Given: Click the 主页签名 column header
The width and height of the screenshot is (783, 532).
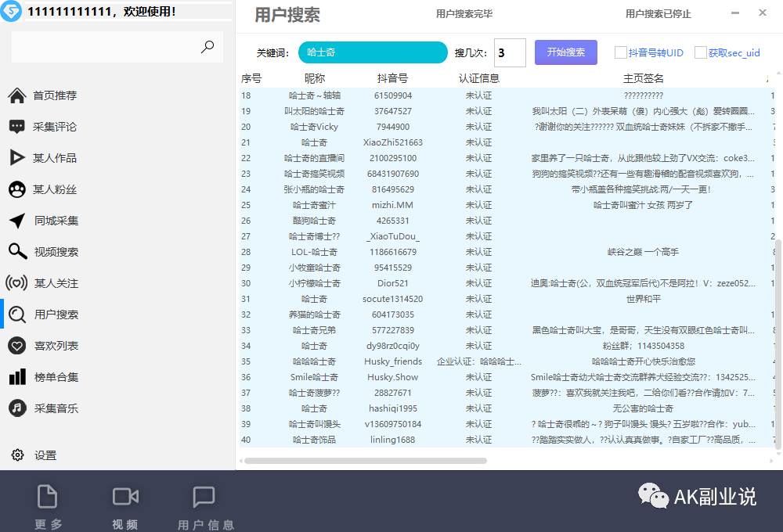Looking at the screenshot, I should click(x=643, y=78).
